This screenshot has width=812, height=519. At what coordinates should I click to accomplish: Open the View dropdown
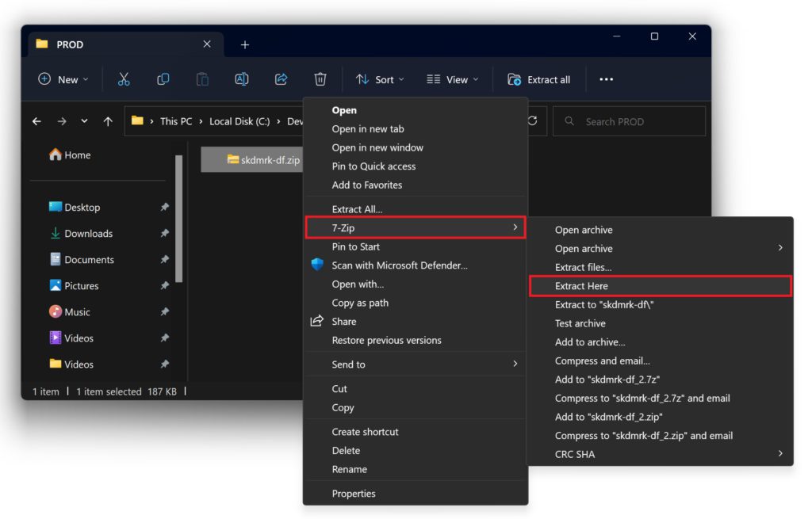coord(452,79)
